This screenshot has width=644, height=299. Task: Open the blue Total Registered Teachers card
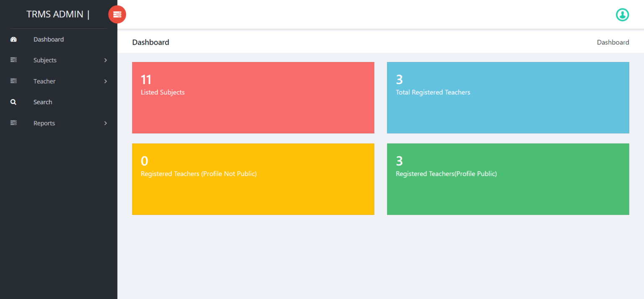[508, 98]
